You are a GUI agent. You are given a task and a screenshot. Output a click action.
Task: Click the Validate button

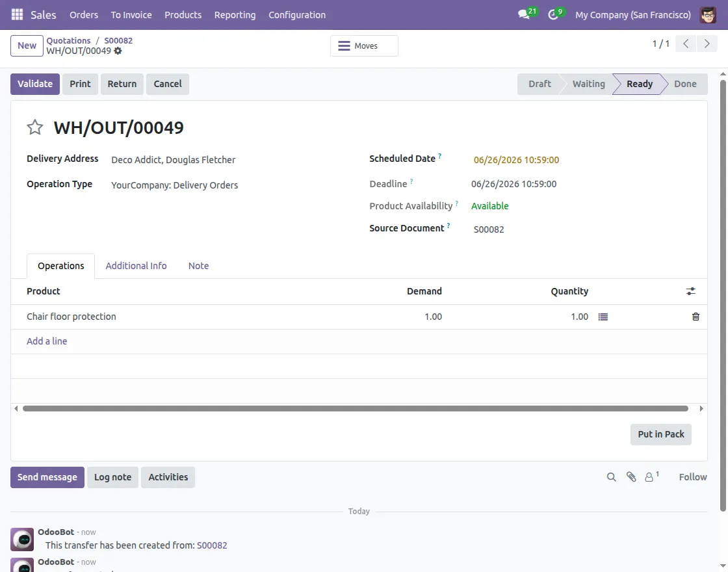pos(35,84)
